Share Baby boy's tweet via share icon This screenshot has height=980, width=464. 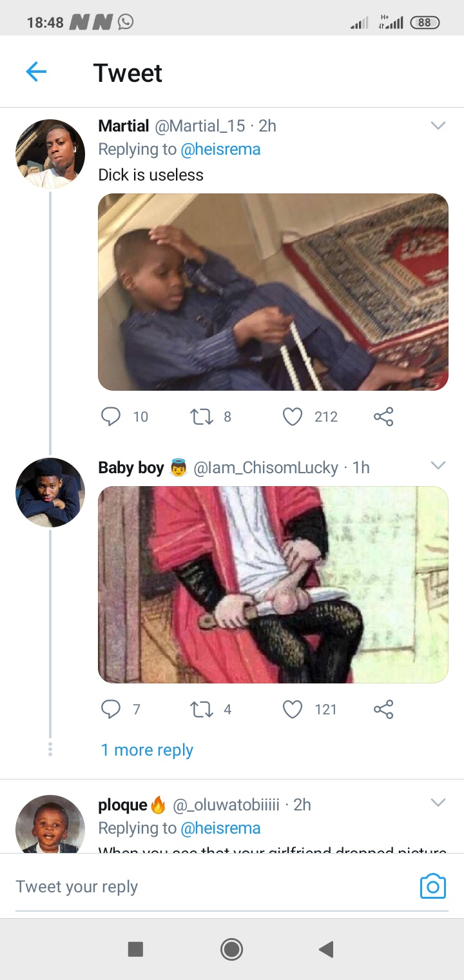(x=383, y=709)
